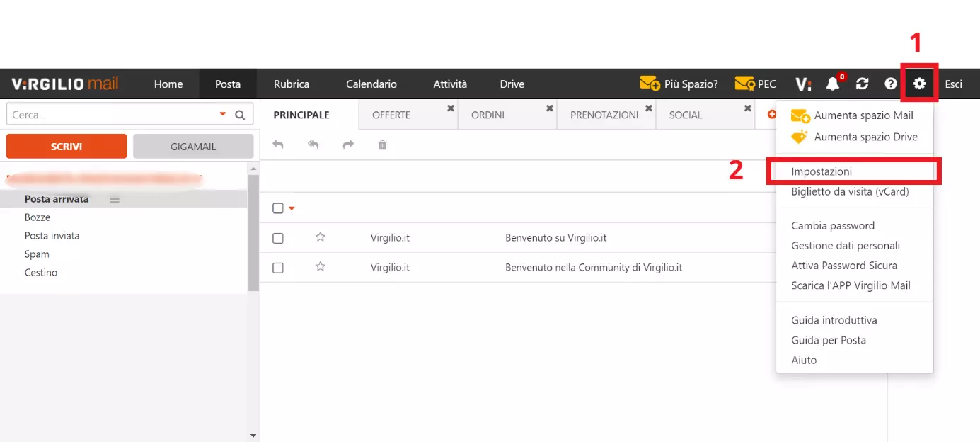Click the GIGAMAIL button
Screen dimensions: 980x442
click(193, 147)
